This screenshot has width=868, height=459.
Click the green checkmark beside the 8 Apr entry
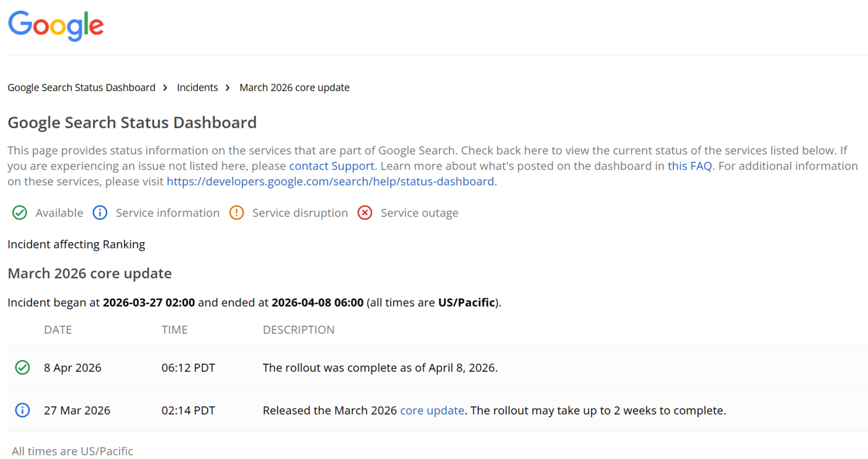(x=22, y=367)
